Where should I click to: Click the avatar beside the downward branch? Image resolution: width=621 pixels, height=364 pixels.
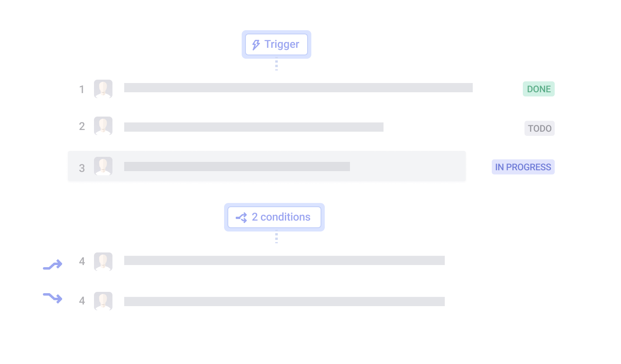click(x=103, y=301)
